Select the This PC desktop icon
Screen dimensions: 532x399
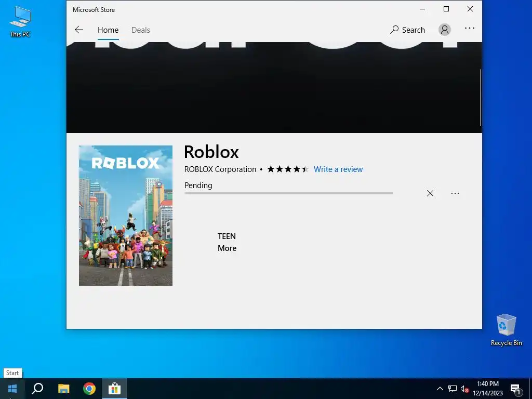pos(20,21)
